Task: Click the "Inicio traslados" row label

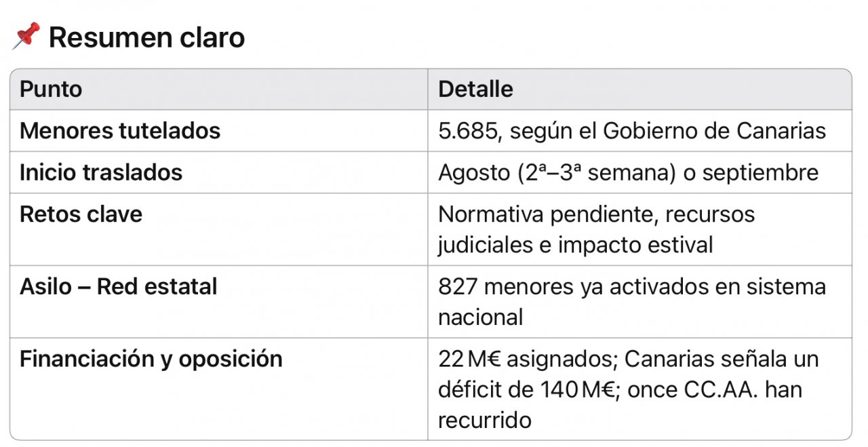Action: 101,172
